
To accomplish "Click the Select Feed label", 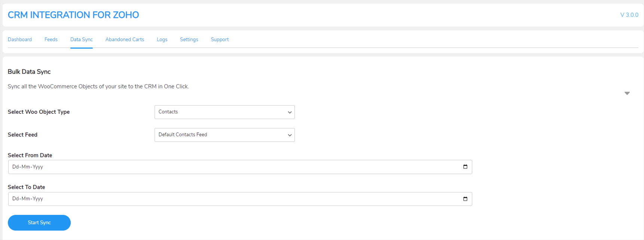I will [22, 135].
